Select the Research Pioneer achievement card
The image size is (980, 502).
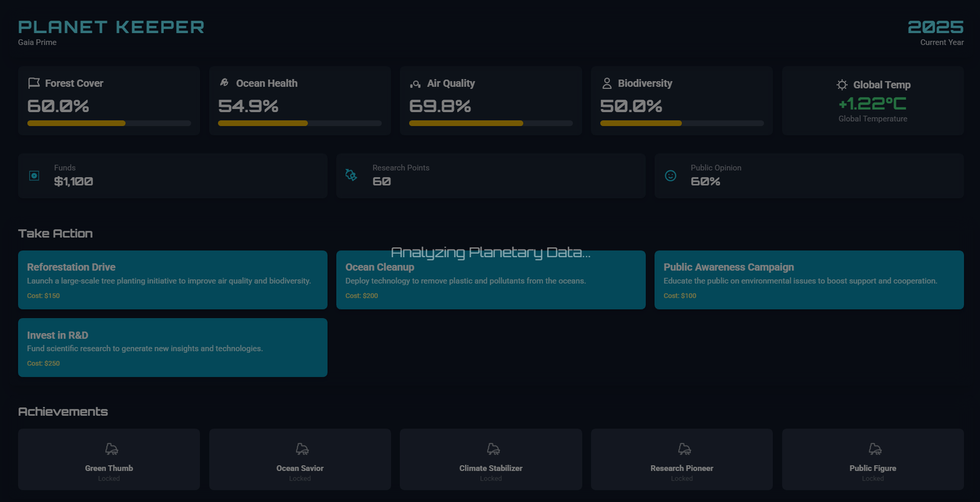tap(682, 459)
